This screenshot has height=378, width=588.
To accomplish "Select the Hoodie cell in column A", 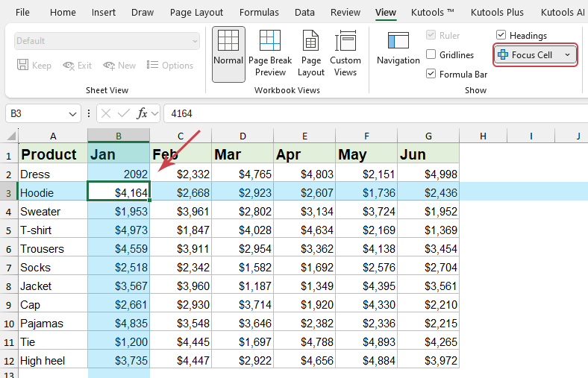I will click(x=52, y=192).
